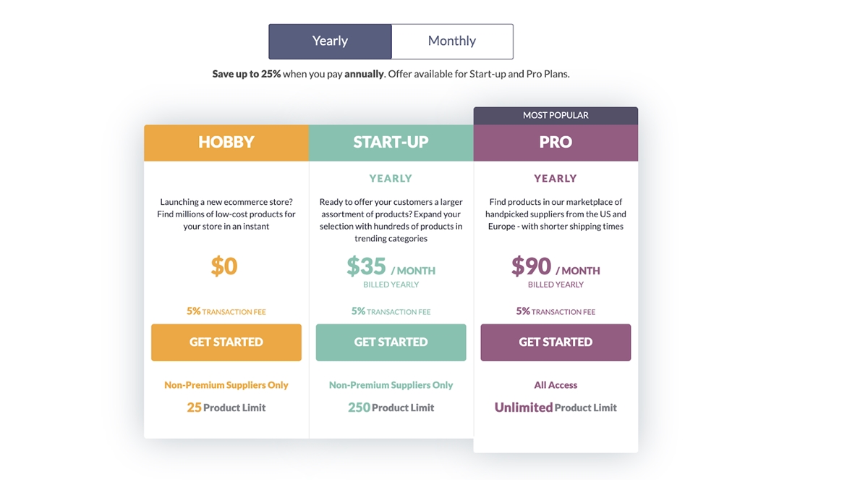The width and height of the screenshot is (868, 480).
Task: Switch billing to Monthly
Action: tap(452, 41)
